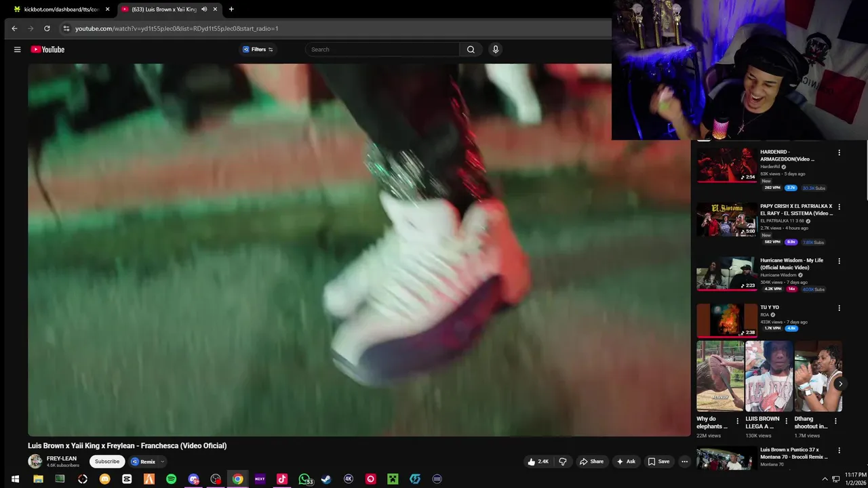
Task: Open Steam from the taskbar
Action: click(326, 479)
